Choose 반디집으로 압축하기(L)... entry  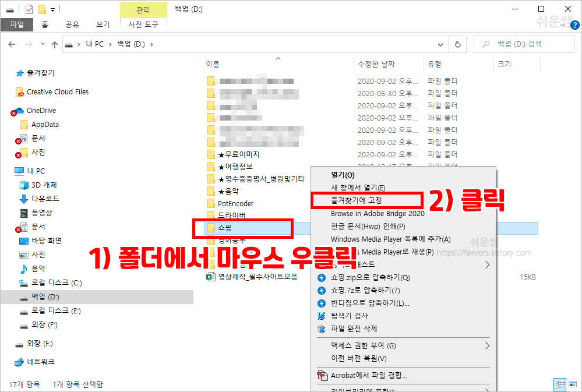coord(370,303)
